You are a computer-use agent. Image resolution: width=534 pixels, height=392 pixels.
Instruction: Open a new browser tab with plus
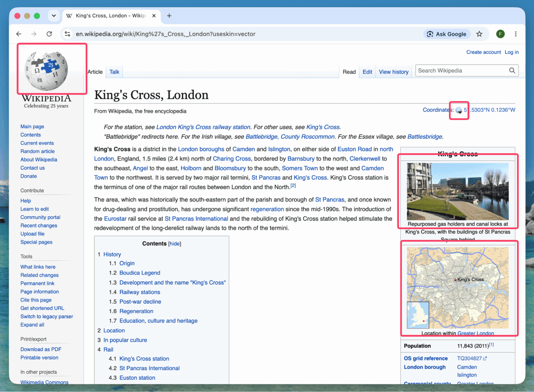(x=169, y=16)
